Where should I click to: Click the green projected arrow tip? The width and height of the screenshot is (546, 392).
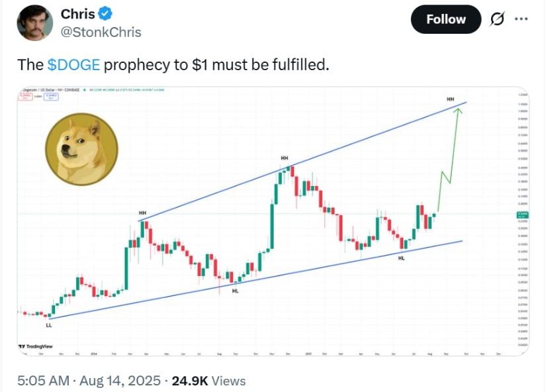458,111
